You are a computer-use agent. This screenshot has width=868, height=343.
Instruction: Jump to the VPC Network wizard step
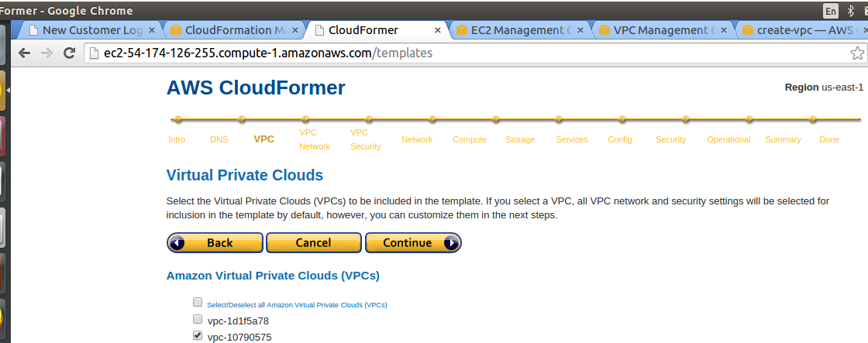(315, 139)
